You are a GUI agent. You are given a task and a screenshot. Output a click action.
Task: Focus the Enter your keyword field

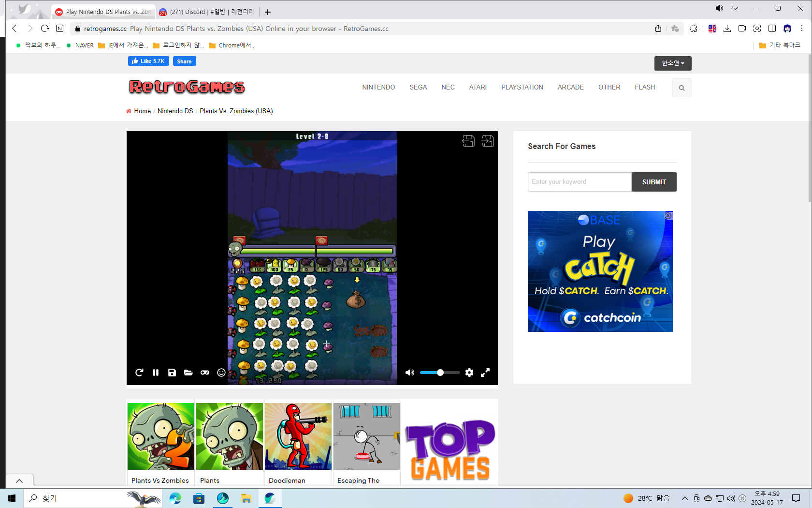click(x=580, y=182)
